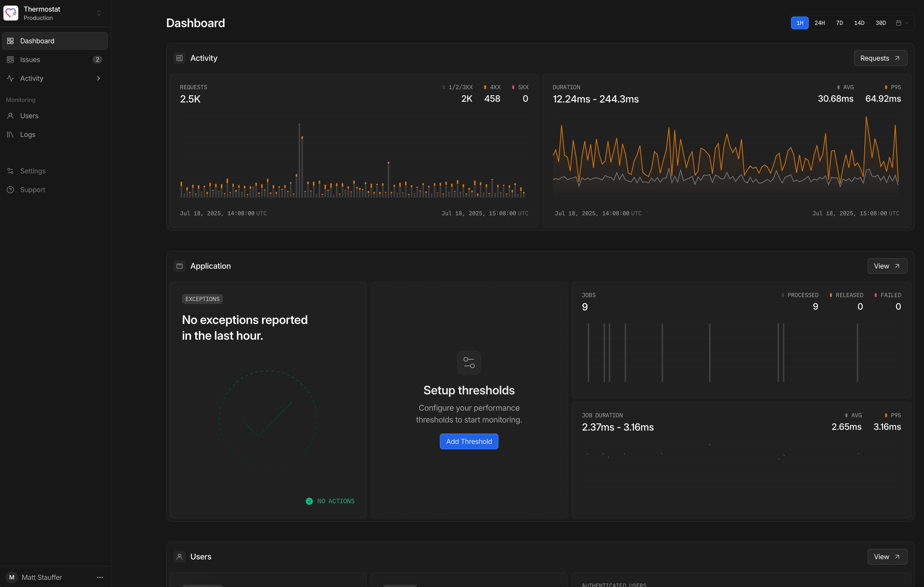Click the Application section window icon
The height and width of the screenshot is (587, 924).
179,266
